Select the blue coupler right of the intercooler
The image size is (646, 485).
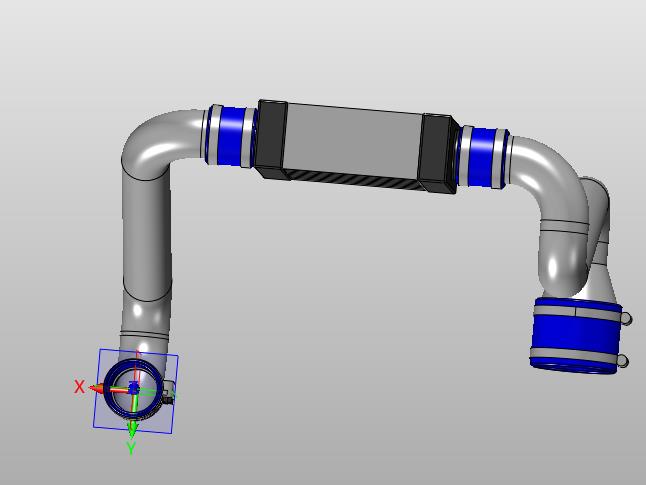pyautogui.click(x=482, y=157)
